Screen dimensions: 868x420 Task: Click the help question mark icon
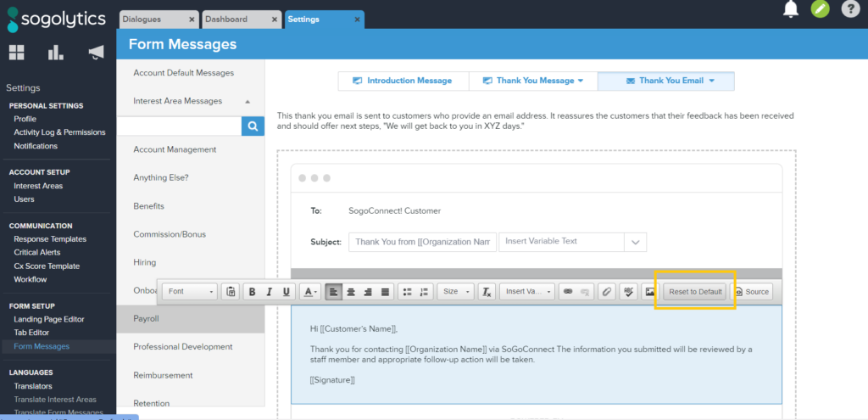click(849, 9)
